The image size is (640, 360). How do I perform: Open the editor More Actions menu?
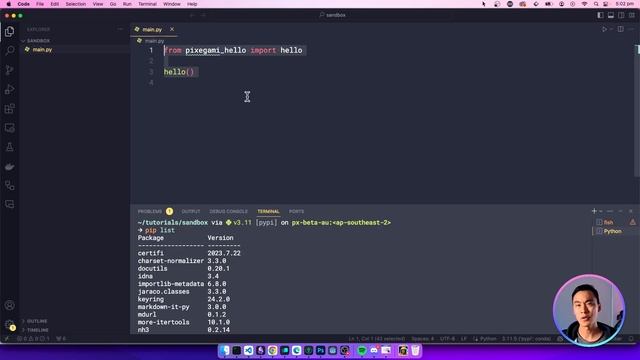coord(631,29)
